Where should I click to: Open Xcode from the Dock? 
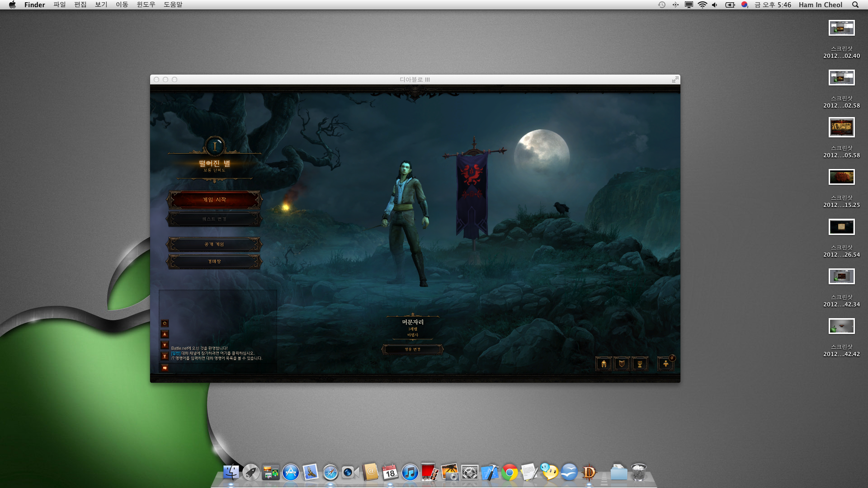(490, 472)
